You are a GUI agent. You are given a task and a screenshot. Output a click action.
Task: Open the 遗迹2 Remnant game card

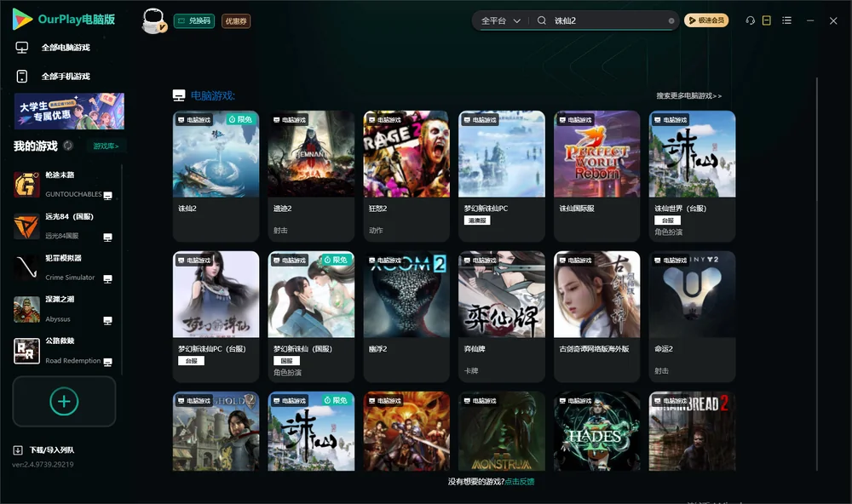coord(311,176)
